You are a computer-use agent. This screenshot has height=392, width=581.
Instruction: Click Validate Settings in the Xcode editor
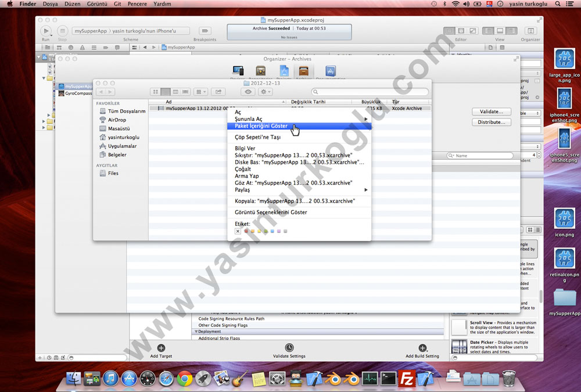(x=289, y=351)
